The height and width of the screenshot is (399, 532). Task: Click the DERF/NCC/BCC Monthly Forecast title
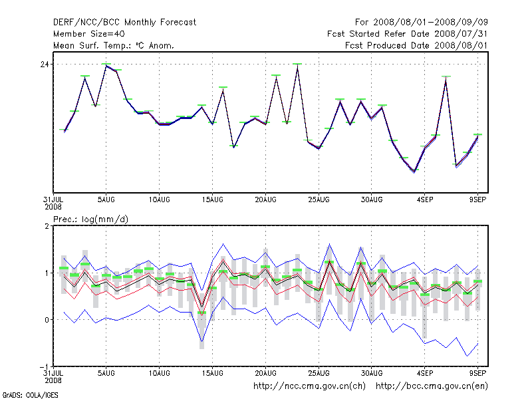pyautogui.click(x=124, y=22)
